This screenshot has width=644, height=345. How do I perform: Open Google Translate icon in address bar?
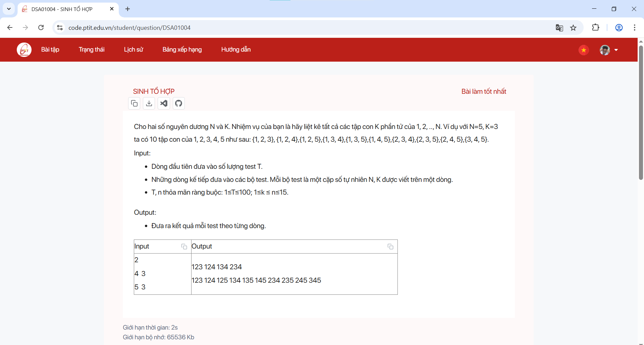(x=559, y=28)
